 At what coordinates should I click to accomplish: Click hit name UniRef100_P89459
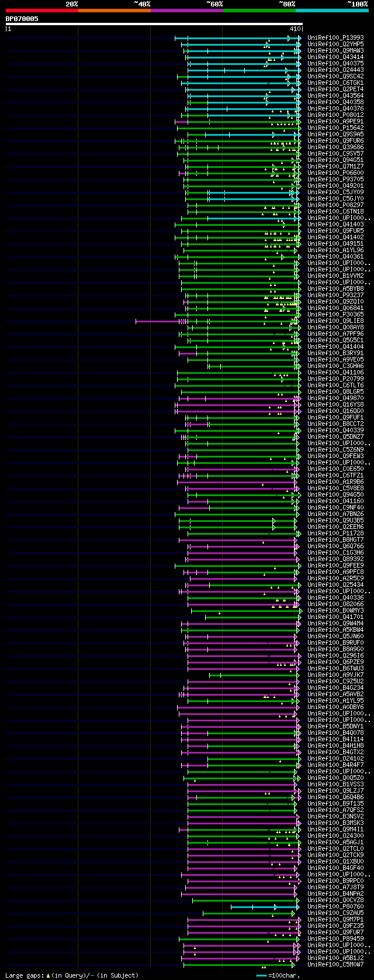[335, 939]
